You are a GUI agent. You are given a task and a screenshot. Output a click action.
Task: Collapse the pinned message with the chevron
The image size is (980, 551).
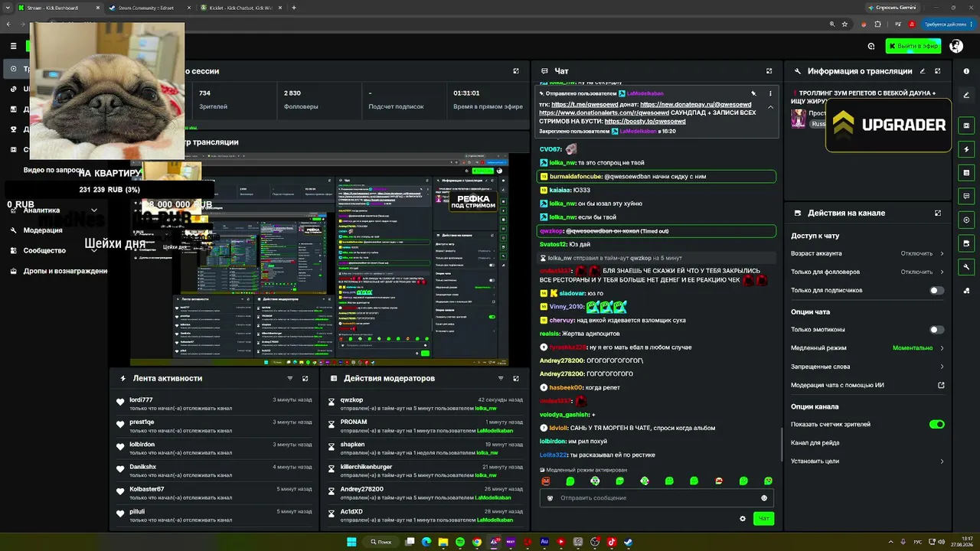pyautogui.click(x=770, y=107)
